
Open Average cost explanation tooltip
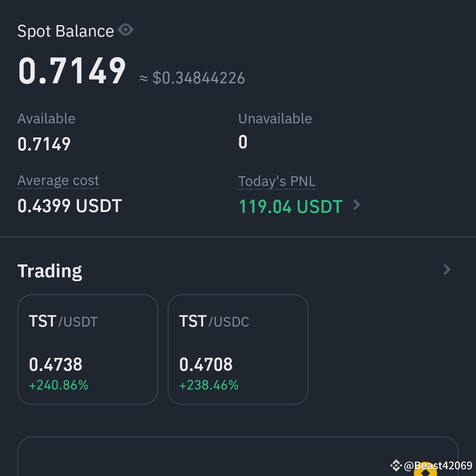pyautogui.click(x=58, y=180)
